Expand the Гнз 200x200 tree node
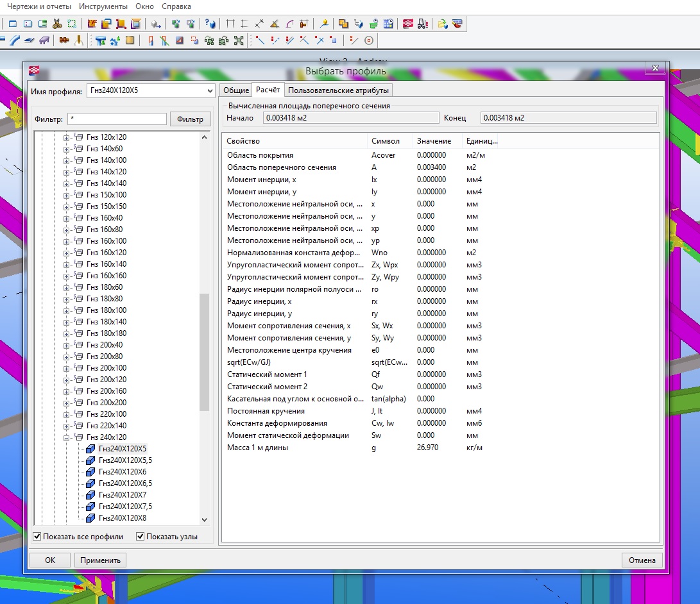Viewport: 700px width, 604px height. click(x=66, y=403)
